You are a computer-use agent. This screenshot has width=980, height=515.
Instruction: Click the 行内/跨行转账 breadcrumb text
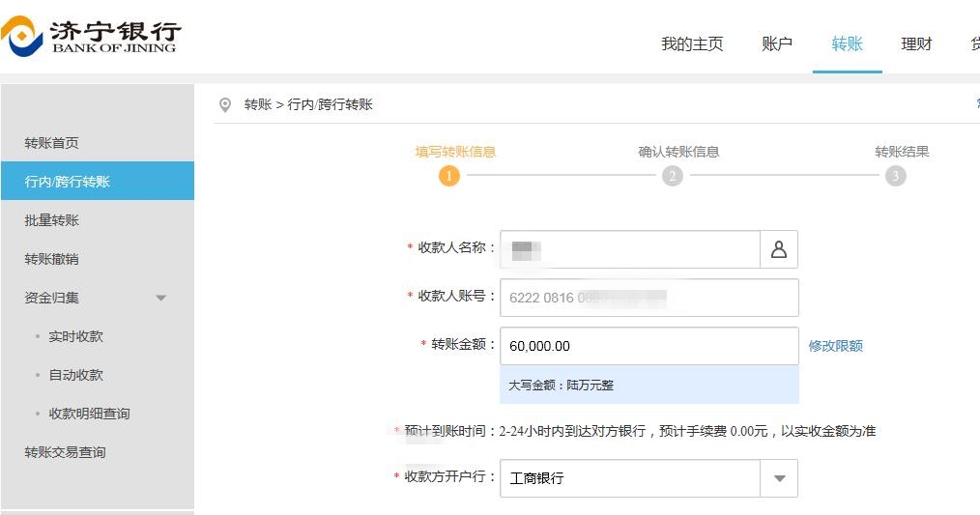tap(330, 104)
